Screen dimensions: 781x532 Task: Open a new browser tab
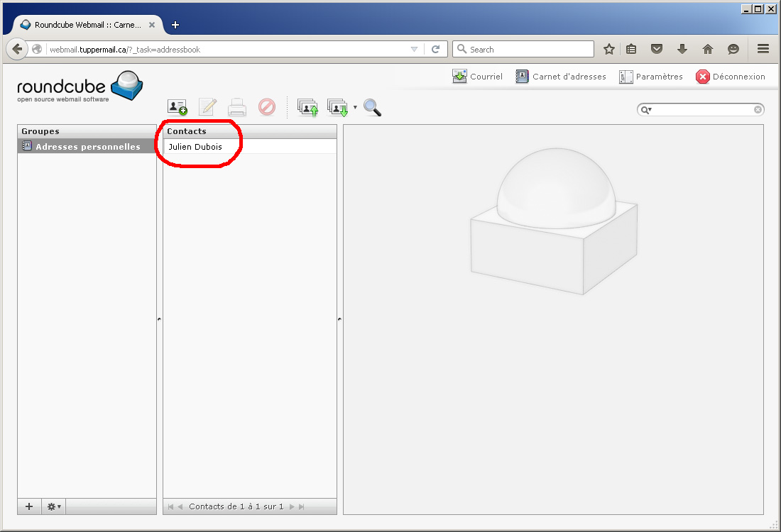[x=175, y=25]
